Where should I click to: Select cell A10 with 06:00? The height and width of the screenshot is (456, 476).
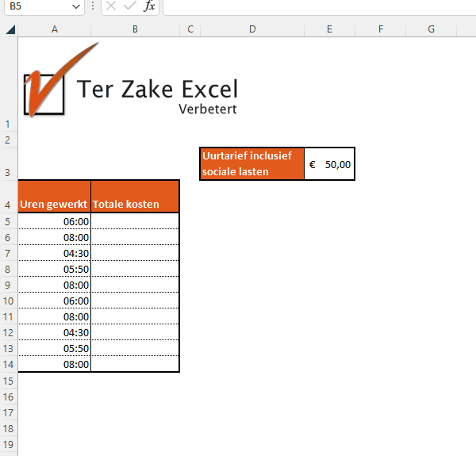[x=54, y=301]
